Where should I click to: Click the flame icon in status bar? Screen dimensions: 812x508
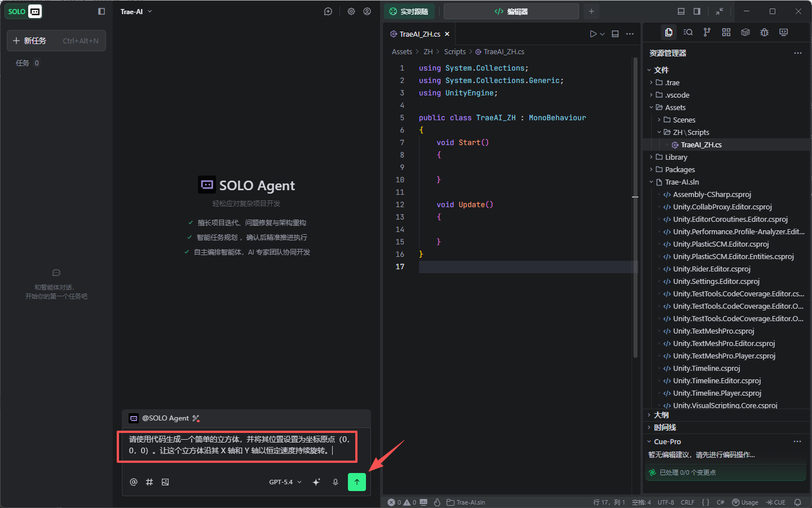[x=437, y=502]
